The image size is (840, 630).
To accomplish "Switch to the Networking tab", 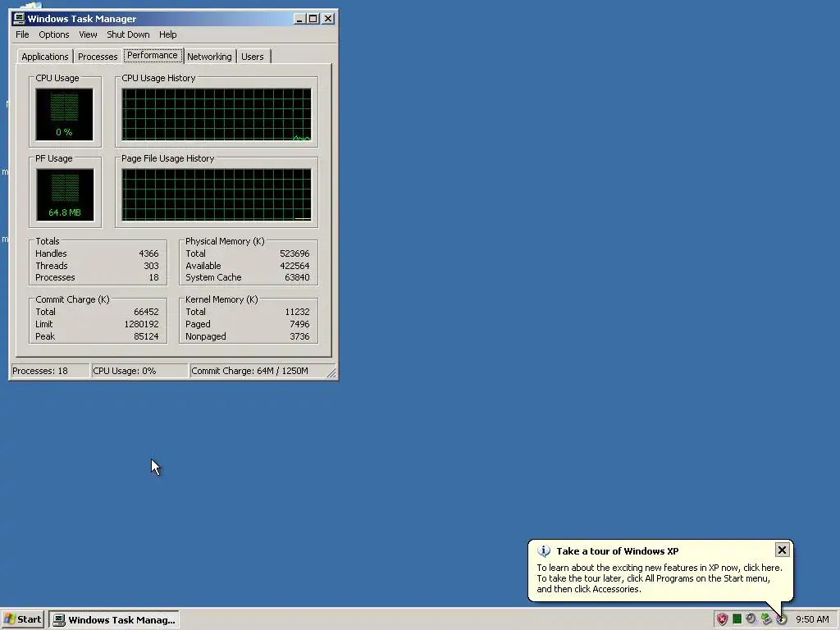I will (209, 57).
